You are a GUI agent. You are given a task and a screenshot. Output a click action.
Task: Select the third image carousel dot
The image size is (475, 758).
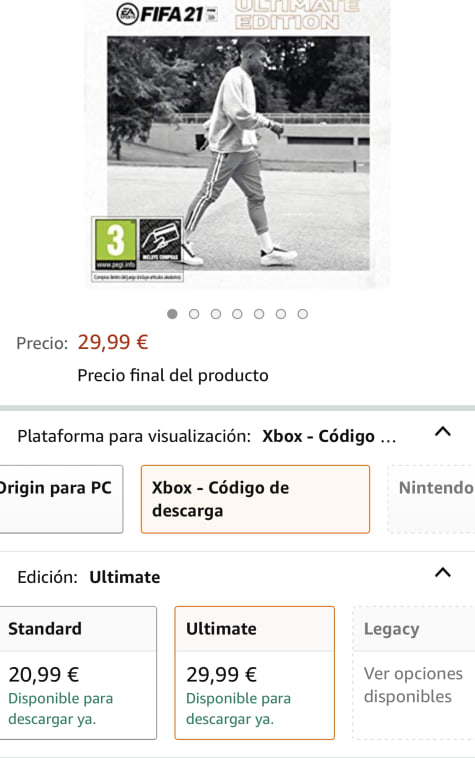[216, 314]
